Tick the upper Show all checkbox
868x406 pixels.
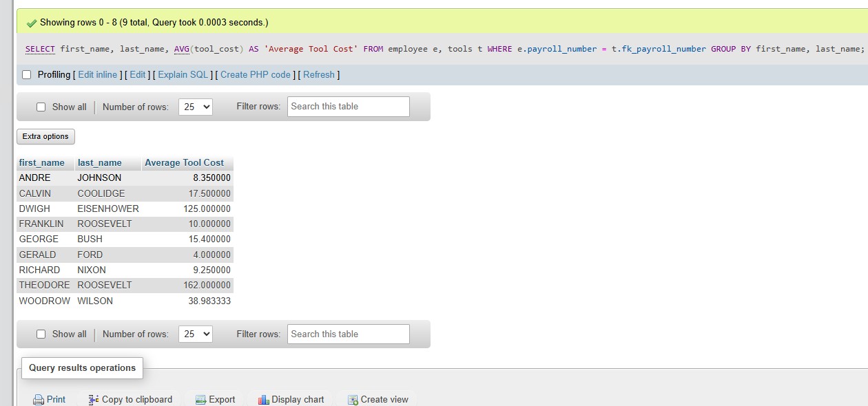(41, 107)
